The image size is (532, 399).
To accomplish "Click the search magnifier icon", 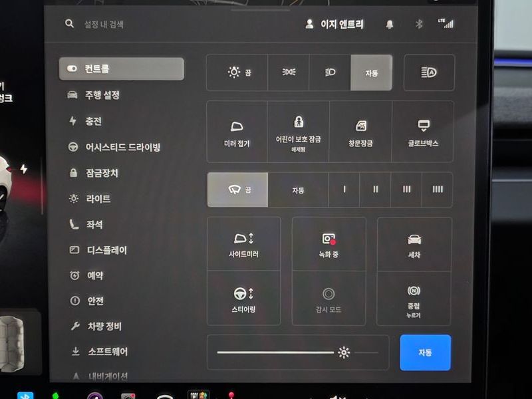I will (x=69, y=24).
